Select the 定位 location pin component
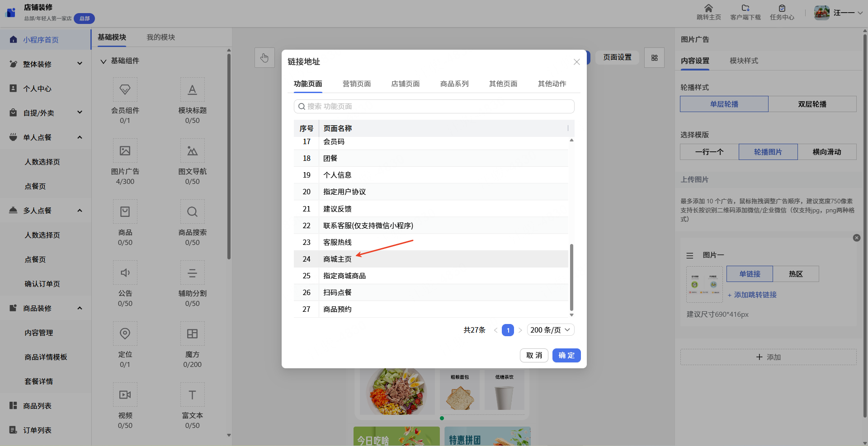 click(125, 333)
